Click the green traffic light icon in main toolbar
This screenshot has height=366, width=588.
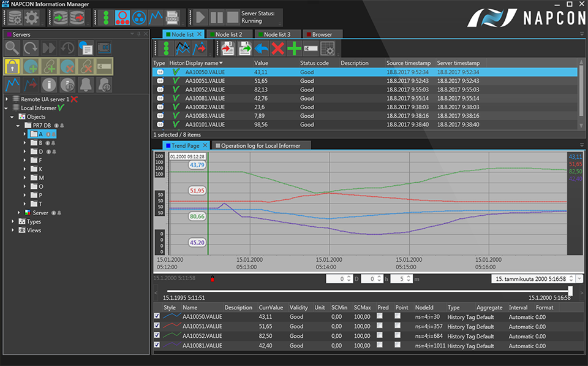(x=106, y=17)
